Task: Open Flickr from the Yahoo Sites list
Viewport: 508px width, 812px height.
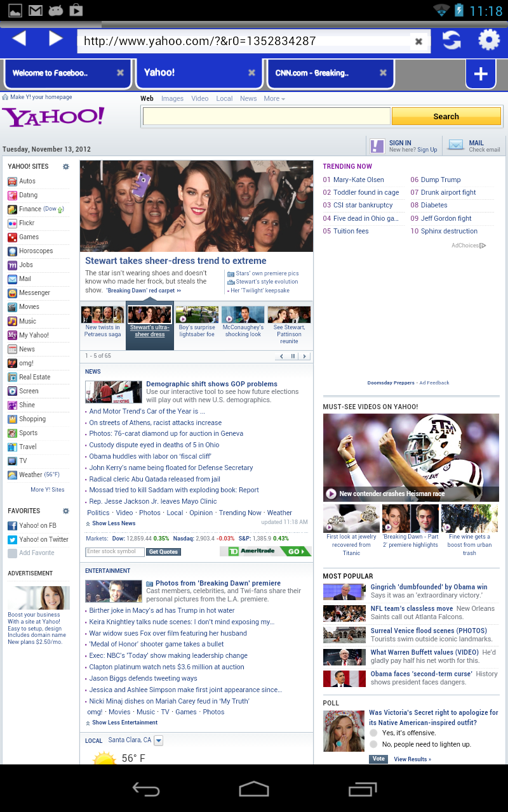Action: point(12,223)
